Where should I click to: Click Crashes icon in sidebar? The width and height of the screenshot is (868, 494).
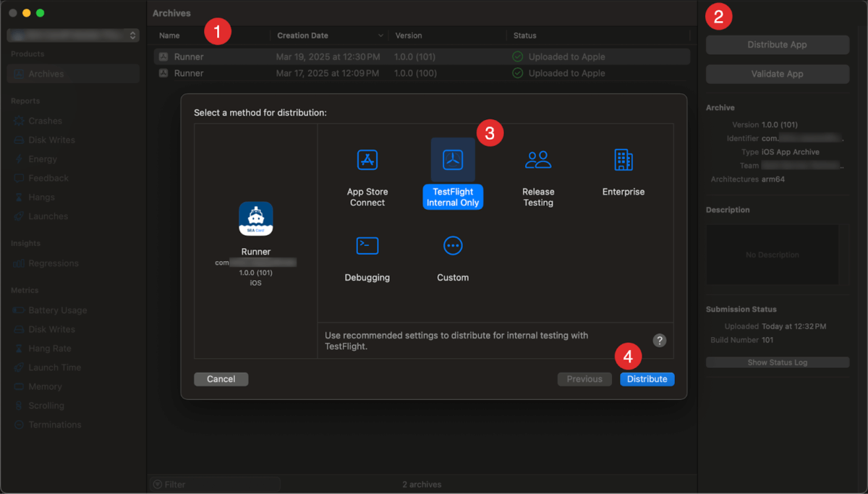(19, 121)
